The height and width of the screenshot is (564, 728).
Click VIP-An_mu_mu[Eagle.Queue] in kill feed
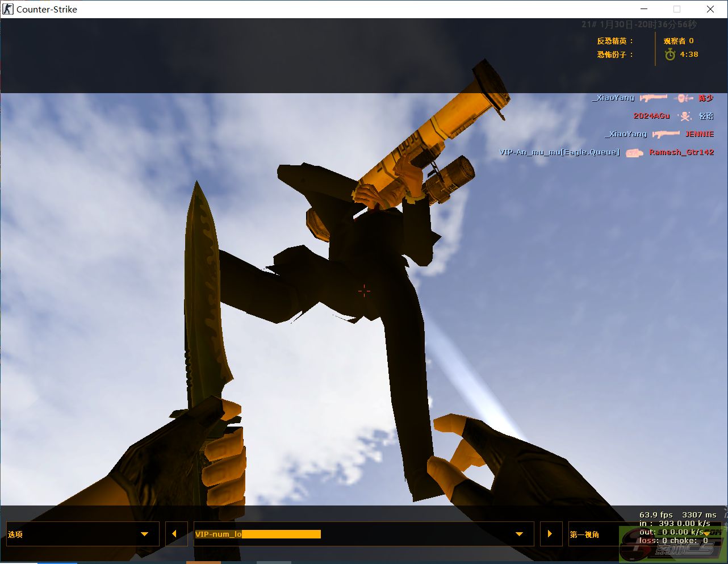(x=560, y=152)
